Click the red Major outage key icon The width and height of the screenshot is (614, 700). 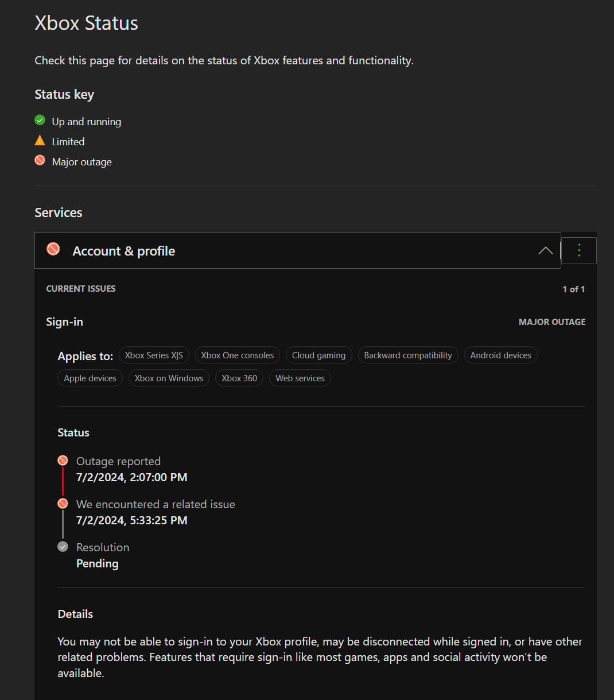coord(40,161)
